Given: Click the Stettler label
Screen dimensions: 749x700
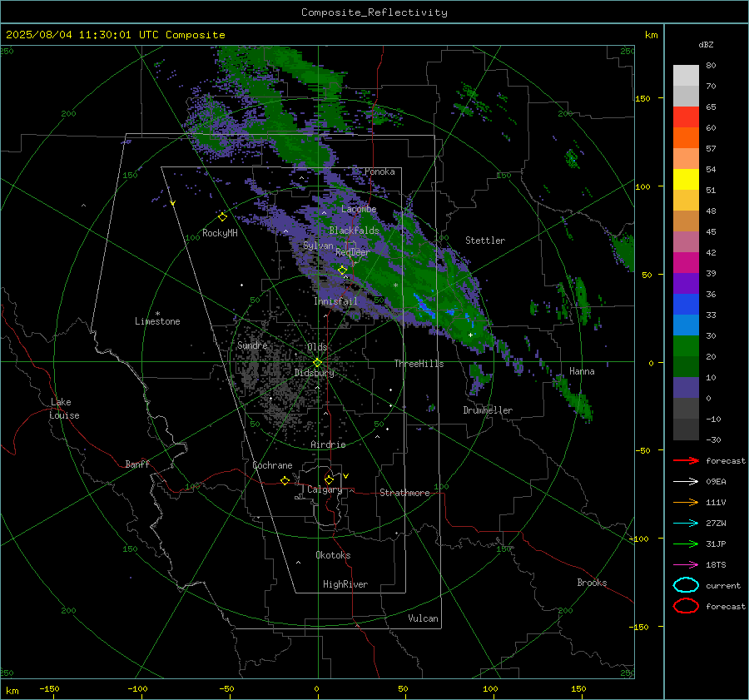Looking at the screenshot, I should point(485,241).
